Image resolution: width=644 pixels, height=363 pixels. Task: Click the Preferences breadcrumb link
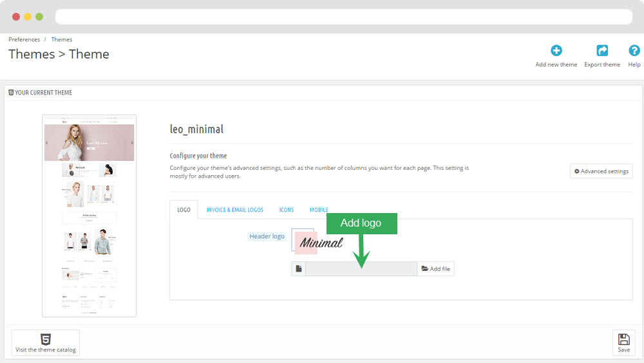(24, 40)
